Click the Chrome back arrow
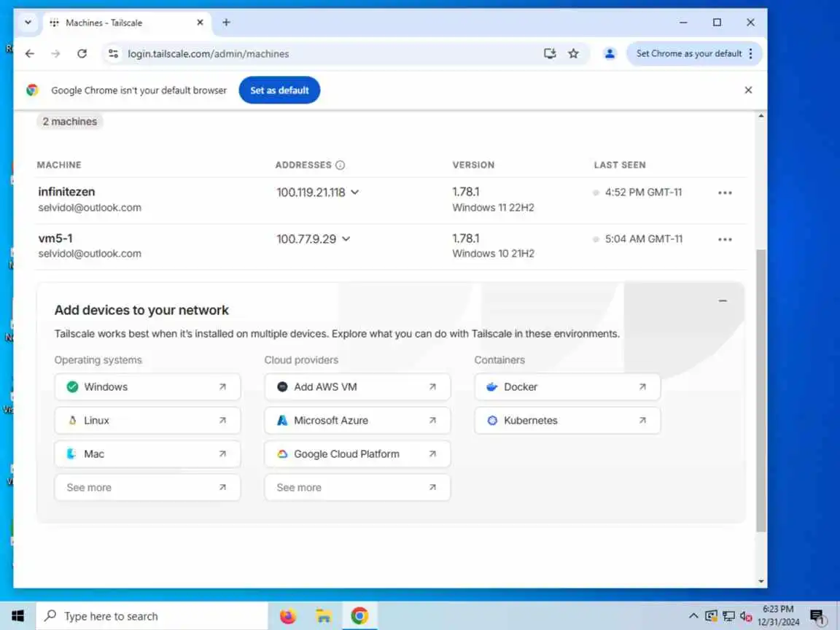This screenshot has height=630, width=840. point(30,53)
